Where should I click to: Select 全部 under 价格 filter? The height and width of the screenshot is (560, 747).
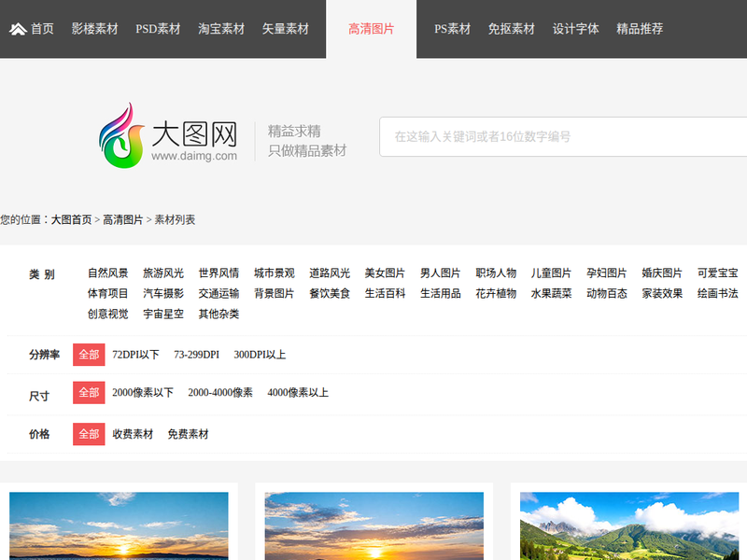(x=89, y=434)
